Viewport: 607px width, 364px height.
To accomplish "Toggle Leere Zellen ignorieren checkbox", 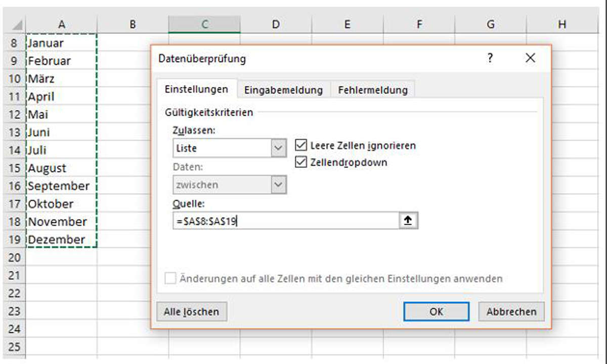I will [x=301, y=146].
